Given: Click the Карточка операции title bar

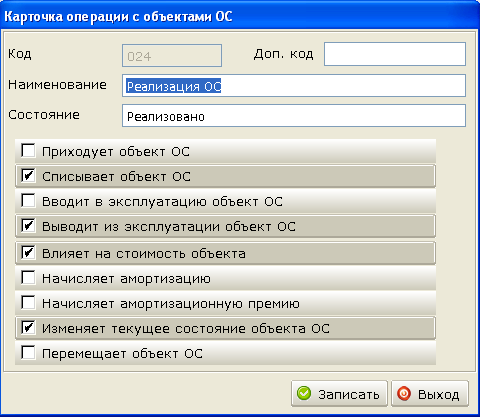Looking at the screenshot, I should pos(240,16).
